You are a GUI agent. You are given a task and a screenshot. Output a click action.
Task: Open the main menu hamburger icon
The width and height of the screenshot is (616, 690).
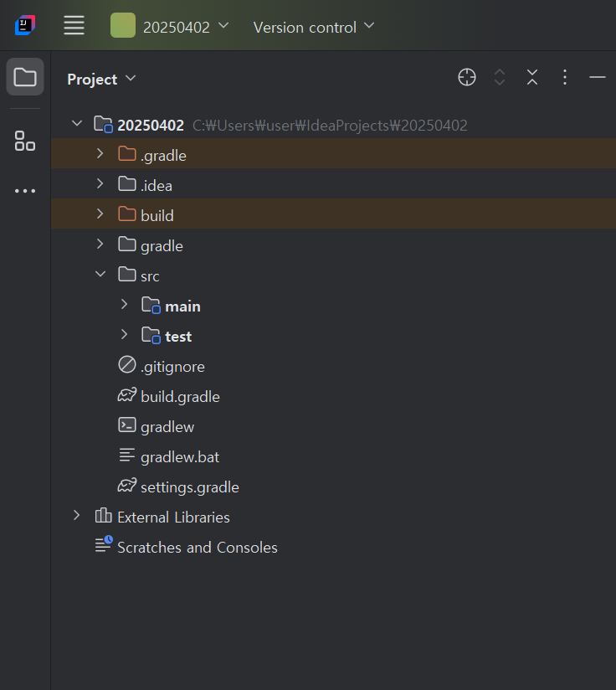coord(74,26)
